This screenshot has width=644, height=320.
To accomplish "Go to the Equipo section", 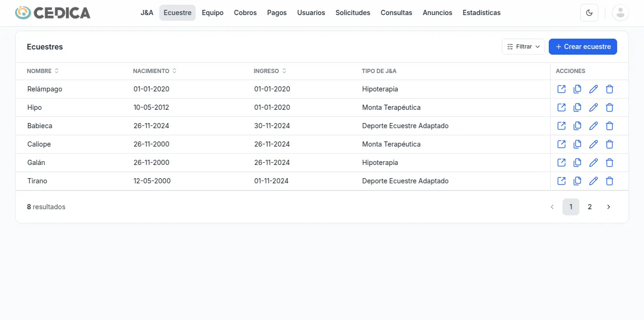I will [213, 13].
